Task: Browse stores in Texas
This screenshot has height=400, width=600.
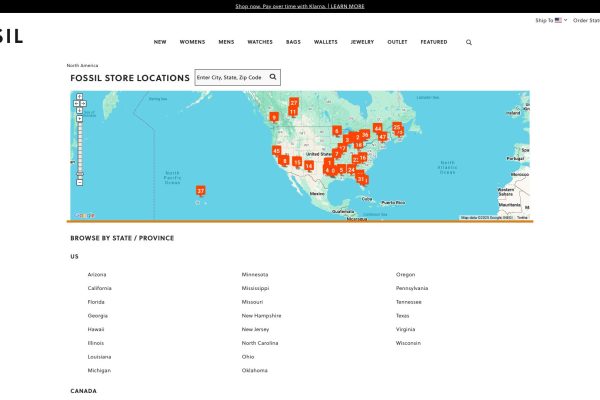Action: (402, 316)
